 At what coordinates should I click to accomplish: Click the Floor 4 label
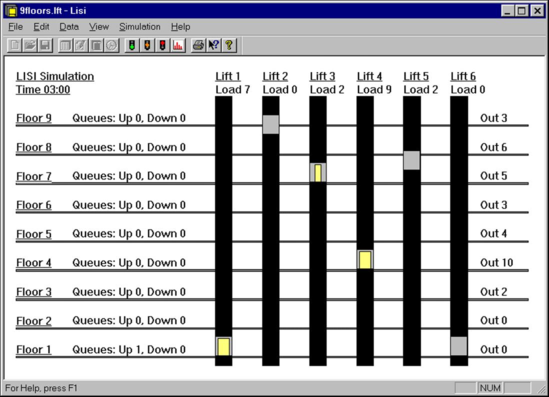[x=34, y=263]
